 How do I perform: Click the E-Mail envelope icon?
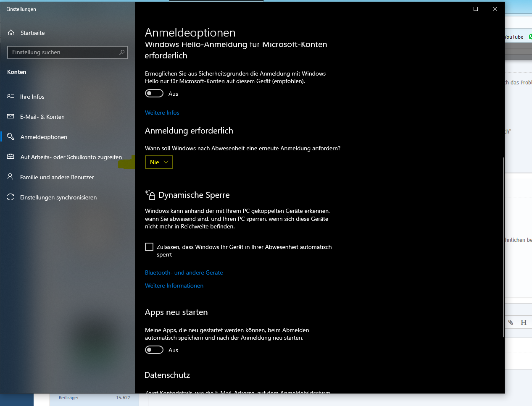[11, 116]
